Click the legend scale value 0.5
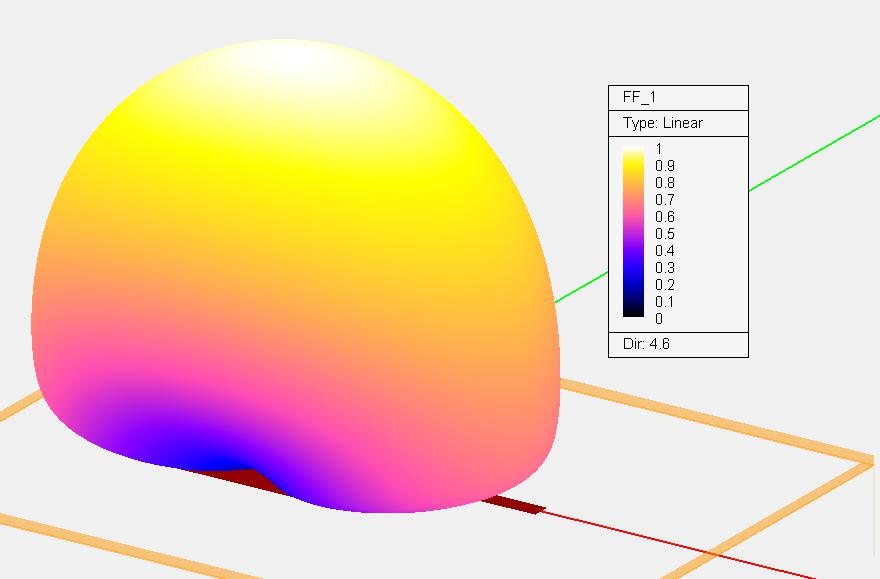 [664, 234]
